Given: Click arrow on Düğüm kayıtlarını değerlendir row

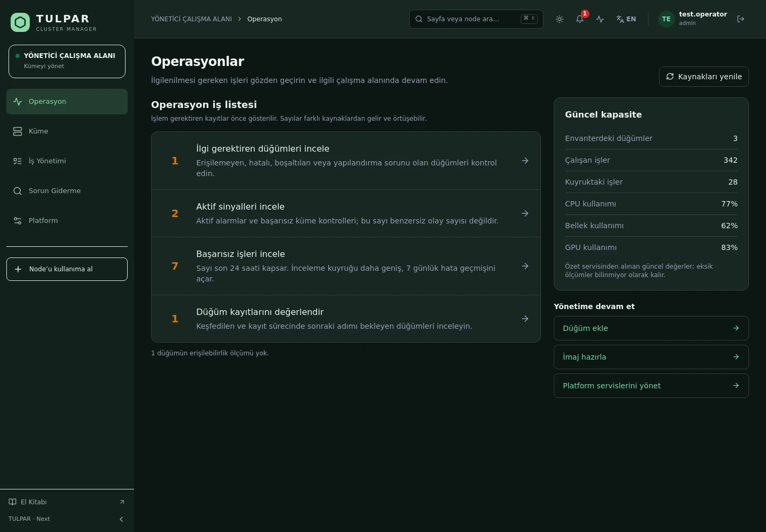Looking at the screenshot, I should tap(525, 319).
